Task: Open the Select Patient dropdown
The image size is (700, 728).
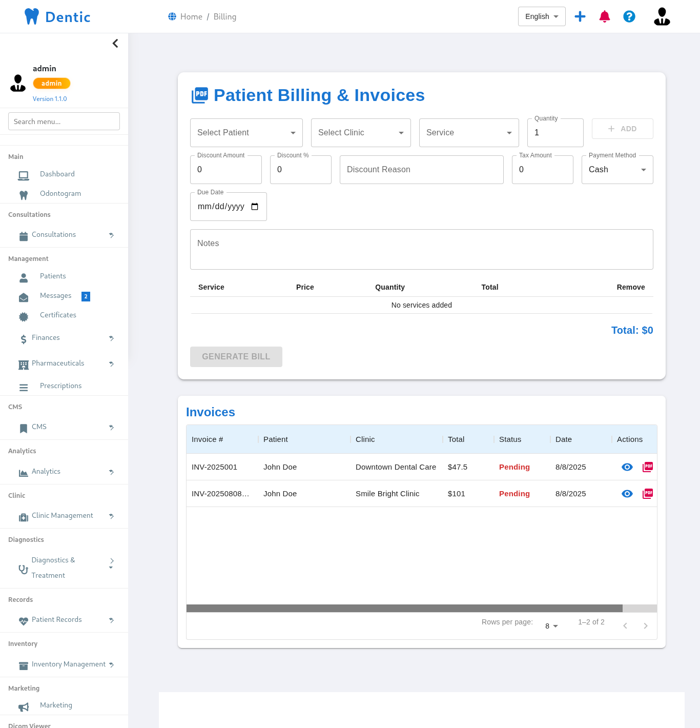Action: [246, 133]
